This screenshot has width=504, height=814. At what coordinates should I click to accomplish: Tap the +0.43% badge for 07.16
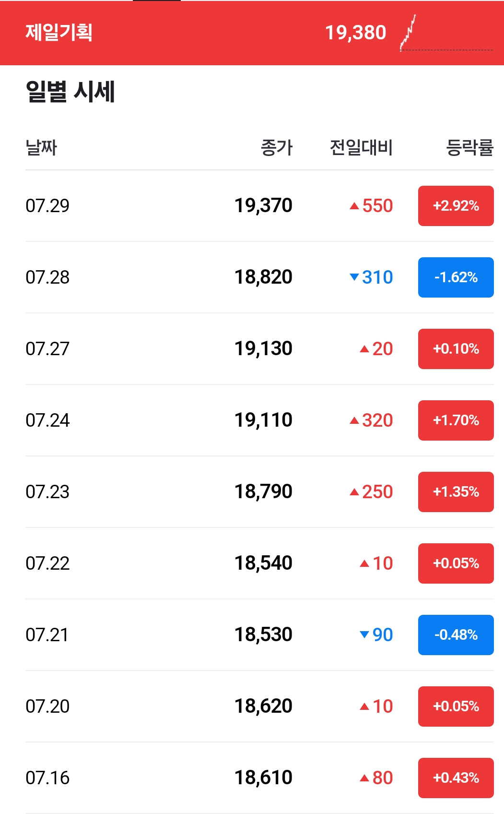(x=456, y=778)
